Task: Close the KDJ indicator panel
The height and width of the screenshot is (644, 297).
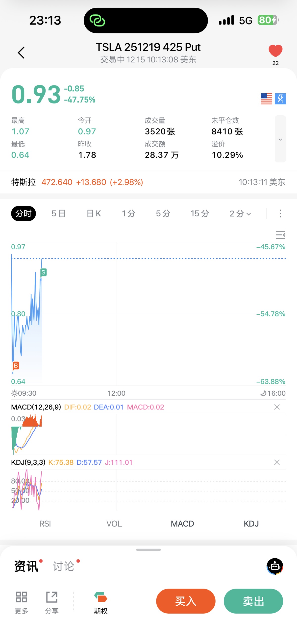Action: (x=277, y=462)
